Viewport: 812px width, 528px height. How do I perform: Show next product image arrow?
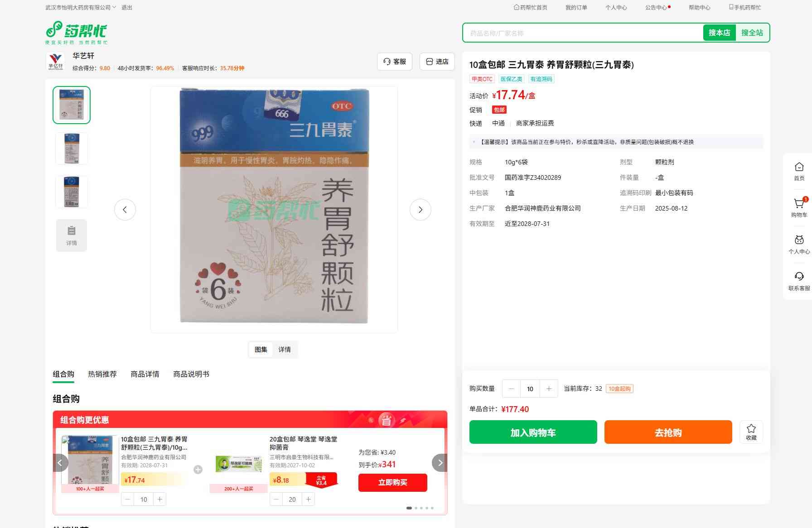point(420,210)
